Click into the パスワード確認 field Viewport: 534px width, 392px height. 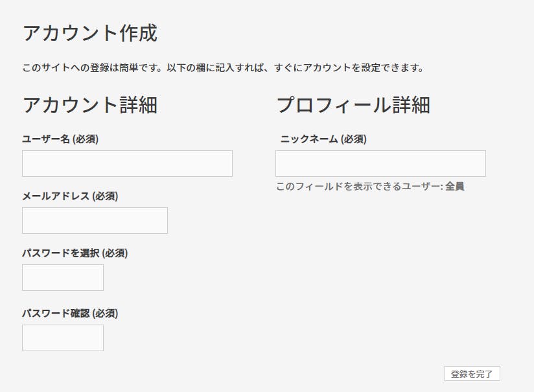[x=63, y=338]
